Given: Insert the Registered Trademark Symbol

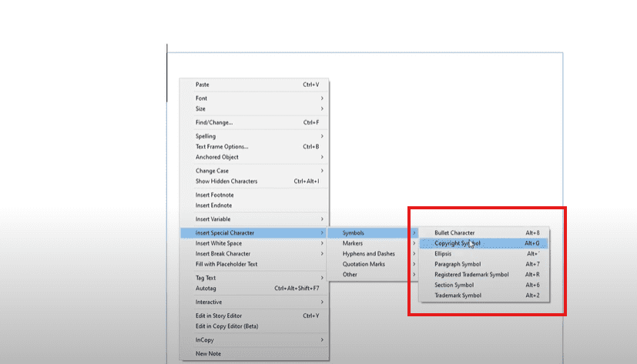Looking at the screenshot, I should 471,275.
